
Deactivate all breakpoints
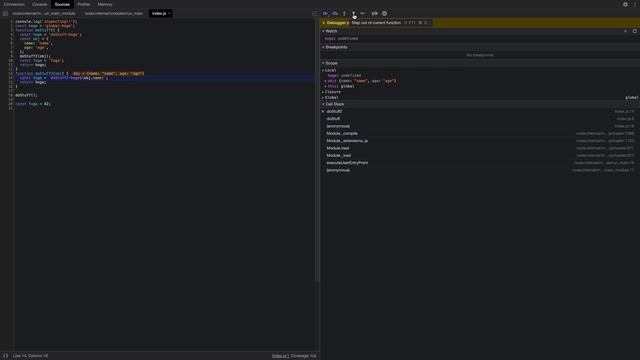pos(374,13)
